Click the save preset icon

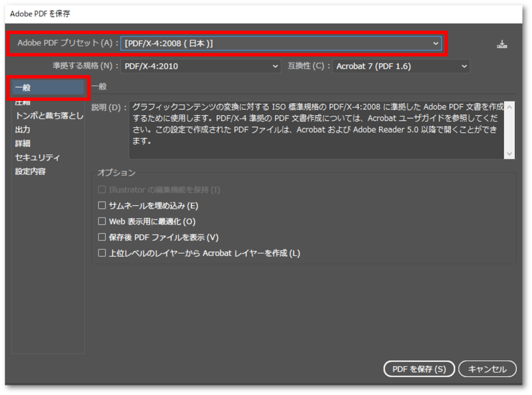[503, 43]
